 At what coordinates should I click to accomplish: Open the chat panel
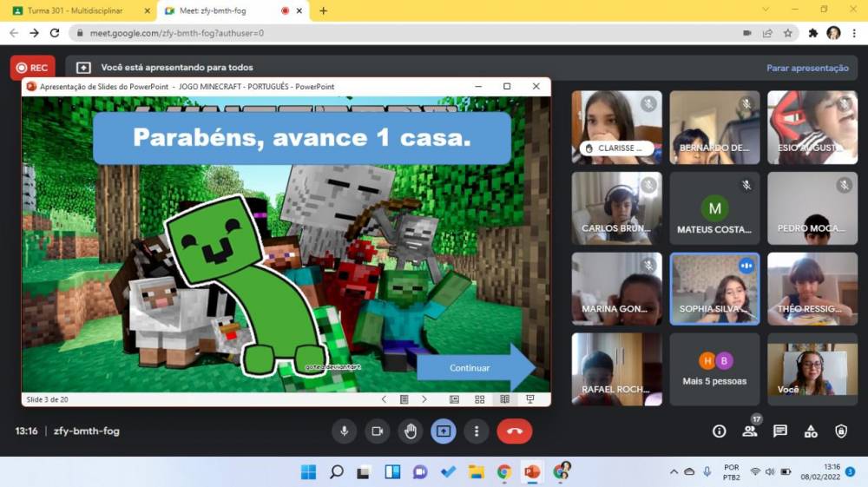coord(779,431)
